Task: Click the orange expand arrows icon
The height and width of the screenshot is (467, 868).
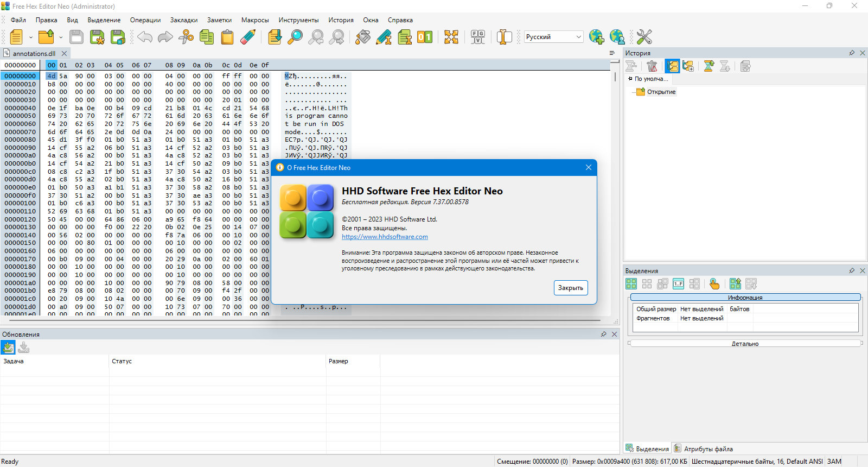Action: point(451,37)
